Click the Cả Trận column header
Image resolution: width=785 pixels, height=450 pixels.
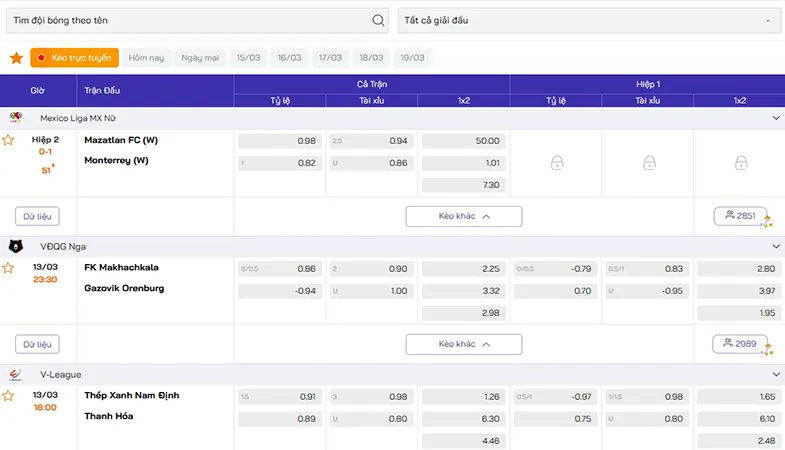pos(372,84)
